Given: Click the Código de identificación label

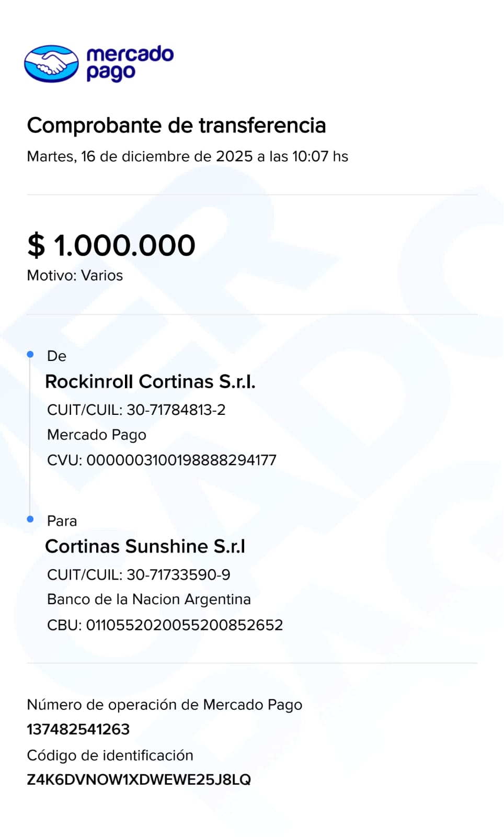Looking at the screenshot, I should [110, 755].
